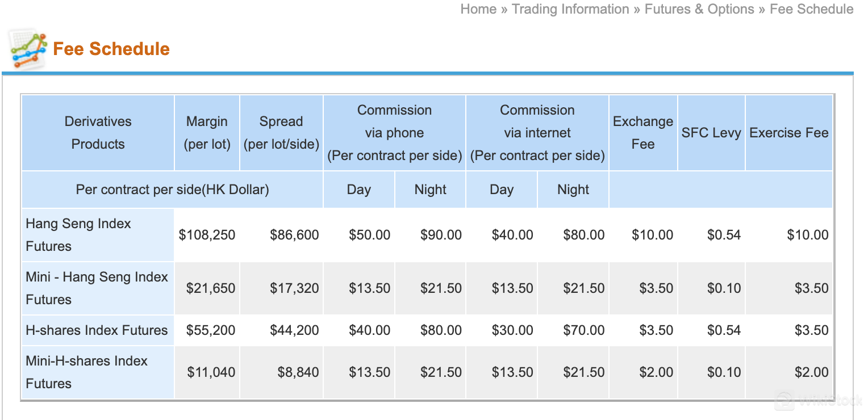Click the Commission via phone header
The height and width of the screenshot is (420, 868).
point(394,133)
